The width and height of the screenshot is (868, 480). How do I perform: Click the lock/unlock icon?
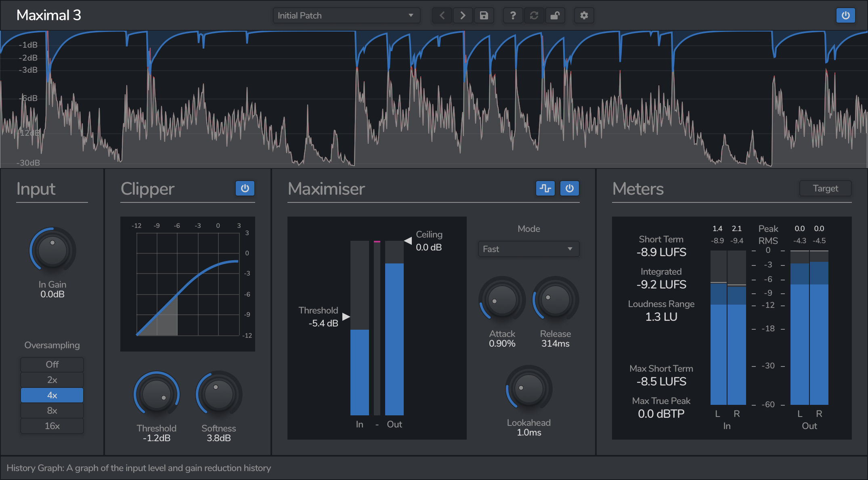point(554,16)
